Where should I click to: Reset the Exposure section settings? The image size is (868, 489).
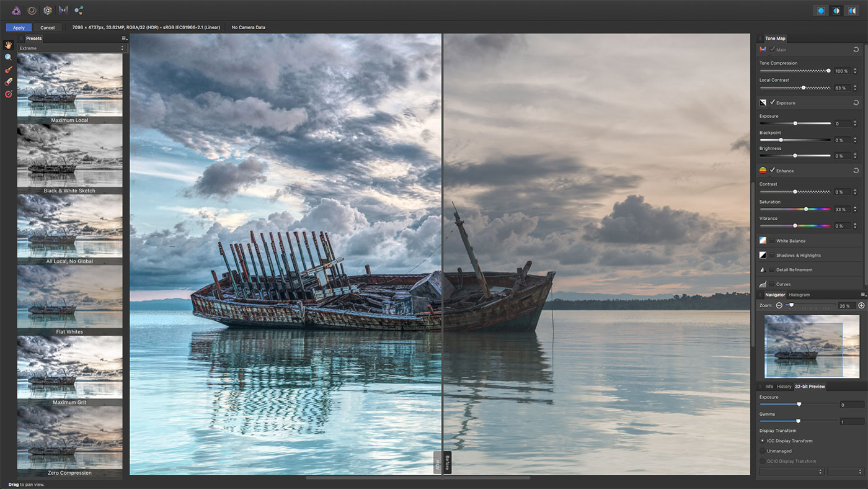[x=856, y=102]
